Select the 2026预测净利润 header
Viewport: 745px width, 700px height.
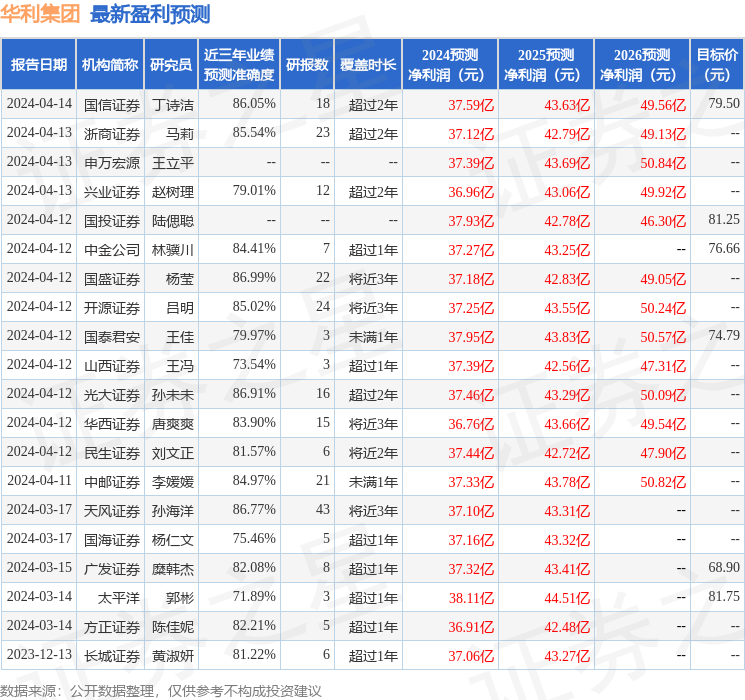pyautogui.click(x=642, y=65)
